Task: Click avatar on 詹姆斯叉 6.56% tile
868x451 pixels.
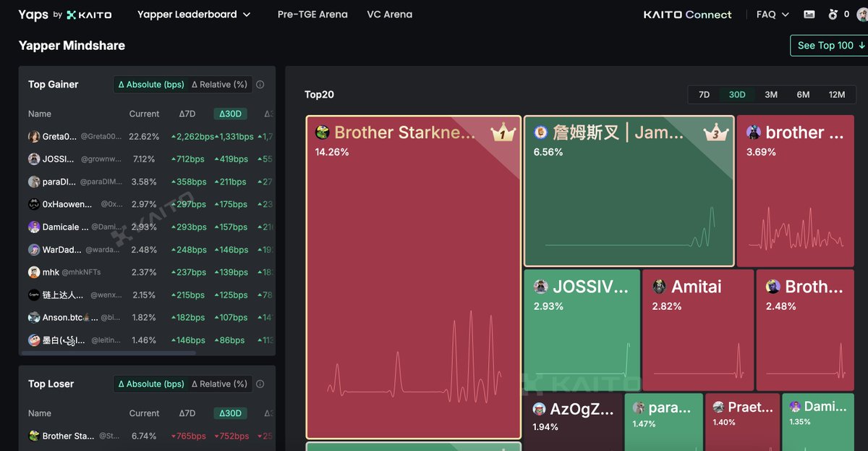Action: [540, 132]
